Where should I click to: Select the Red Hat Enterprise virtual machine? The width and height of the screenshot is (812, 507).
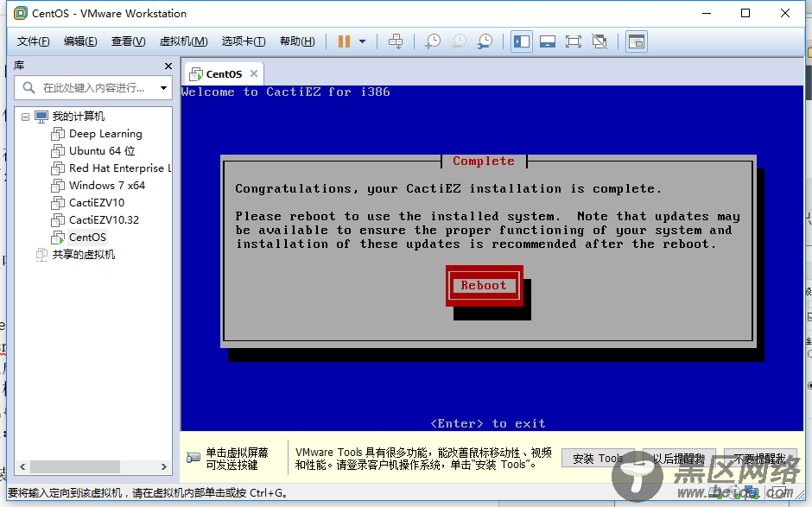(119, 168)
